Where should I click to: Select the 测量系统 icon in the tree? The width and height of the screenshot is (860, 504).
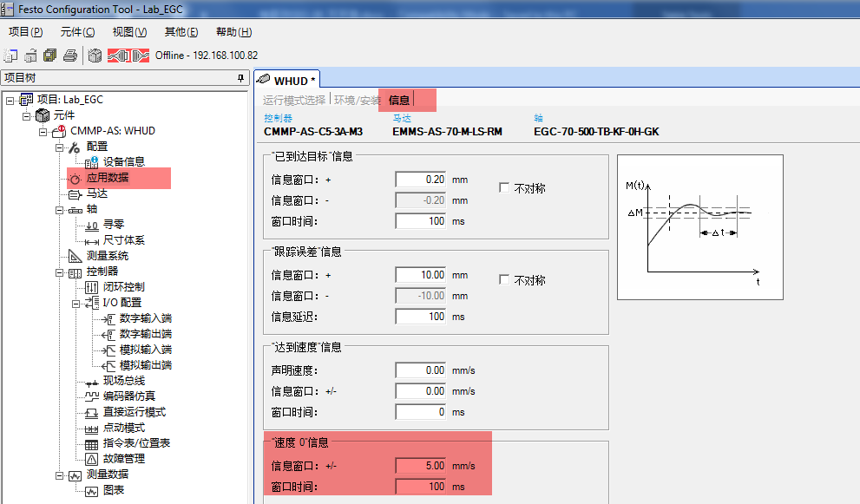tap(75, 256)
